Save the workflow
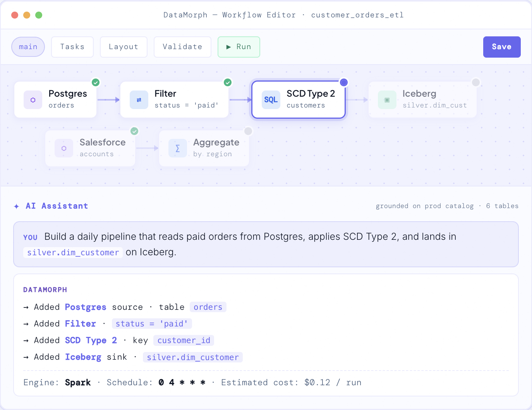This screenshot has width=532, height=410. (502, 47)
